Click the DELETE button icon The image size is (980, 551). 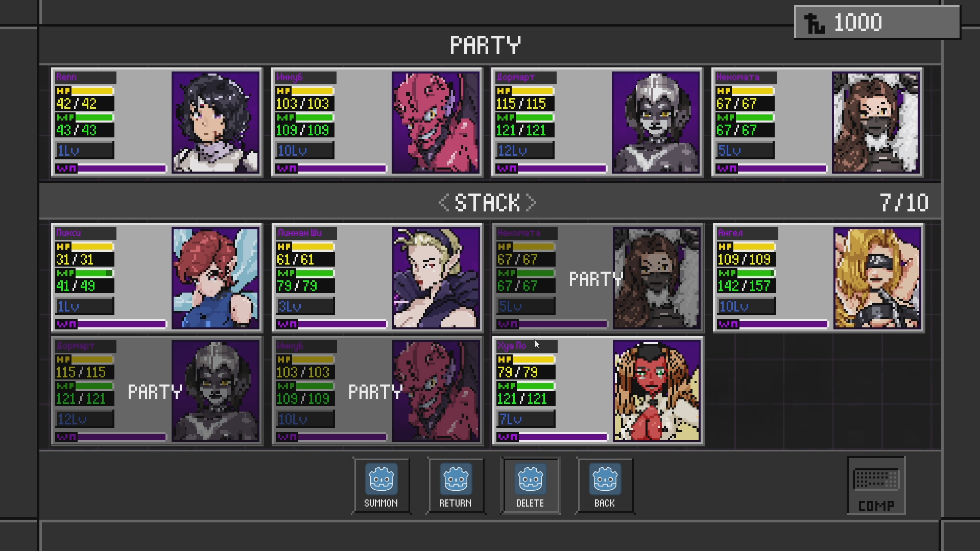(530, 479)
